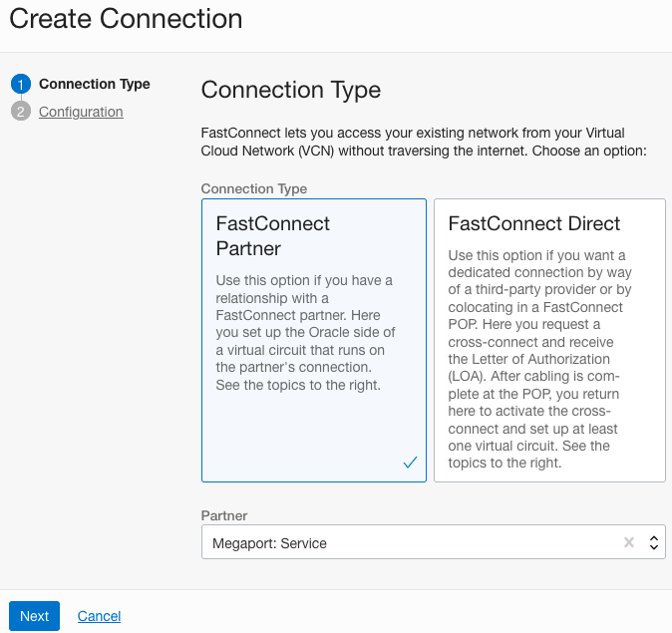The height and width of the screenshot is (633, 672).
Task: Click the step 1 circle icon
Action: (21, 85)
